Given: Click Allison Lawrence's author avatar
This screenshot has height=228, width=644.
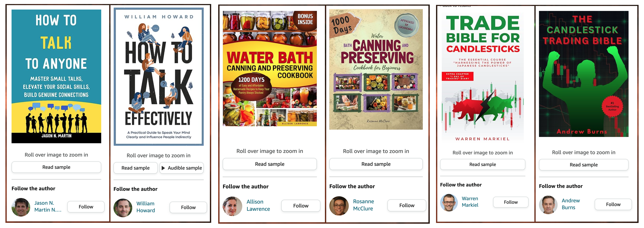Looking at the screenshot, I should 232,206.
